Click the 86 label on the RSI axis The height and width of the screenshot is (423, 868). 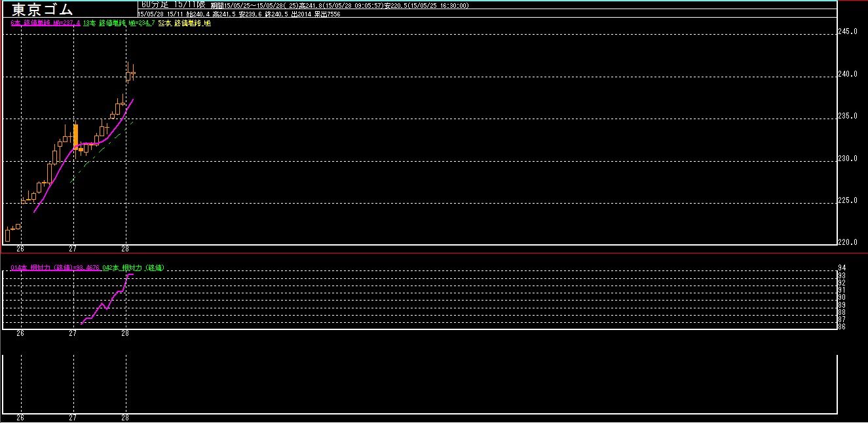[x=843, y=327]
